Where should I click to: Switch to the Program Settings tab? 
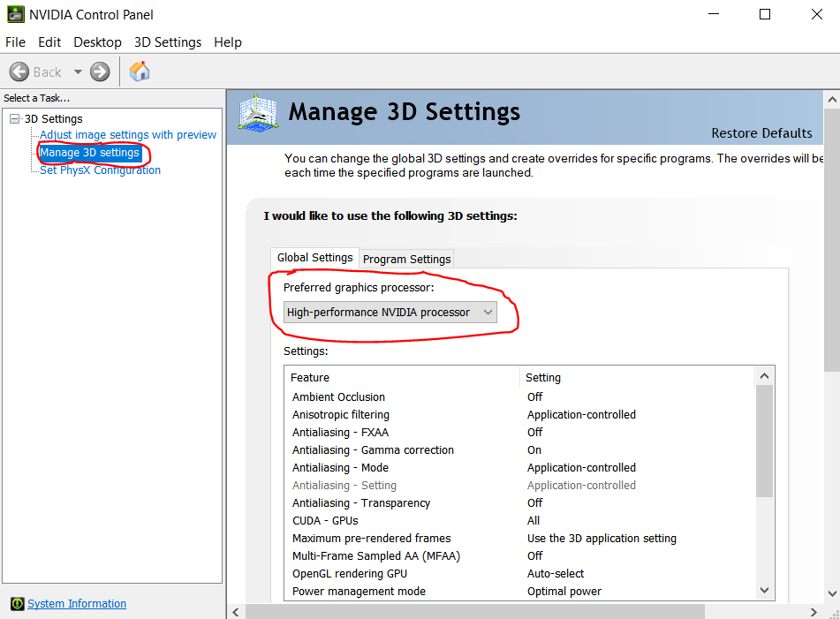406,259
